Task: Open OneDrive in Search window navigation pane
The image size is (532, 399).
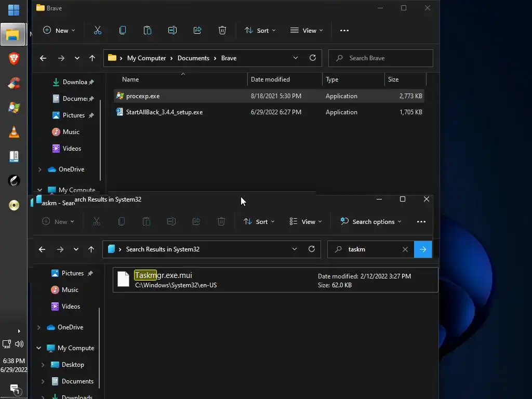Action: pos(65,327)
